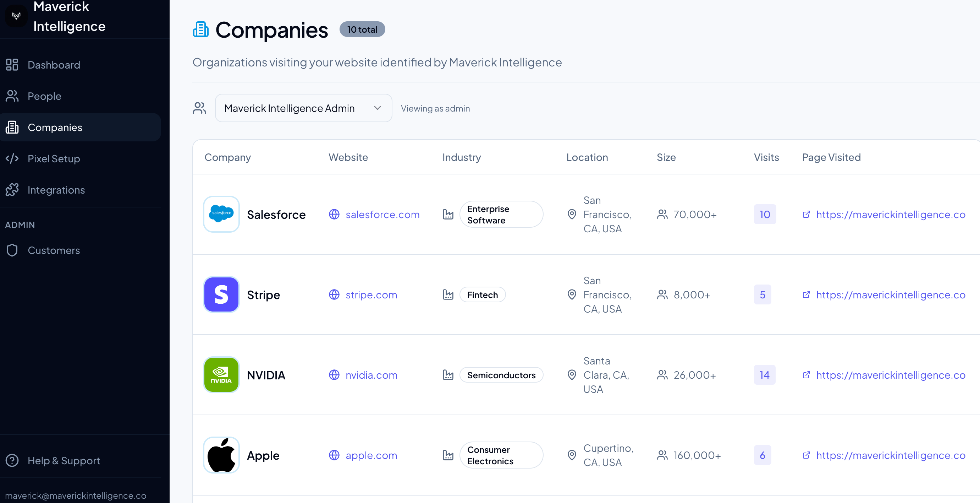Viewport: 980px width, 503px height.
Task: Select the People icon in the sidebar
Action: [12, 96]
